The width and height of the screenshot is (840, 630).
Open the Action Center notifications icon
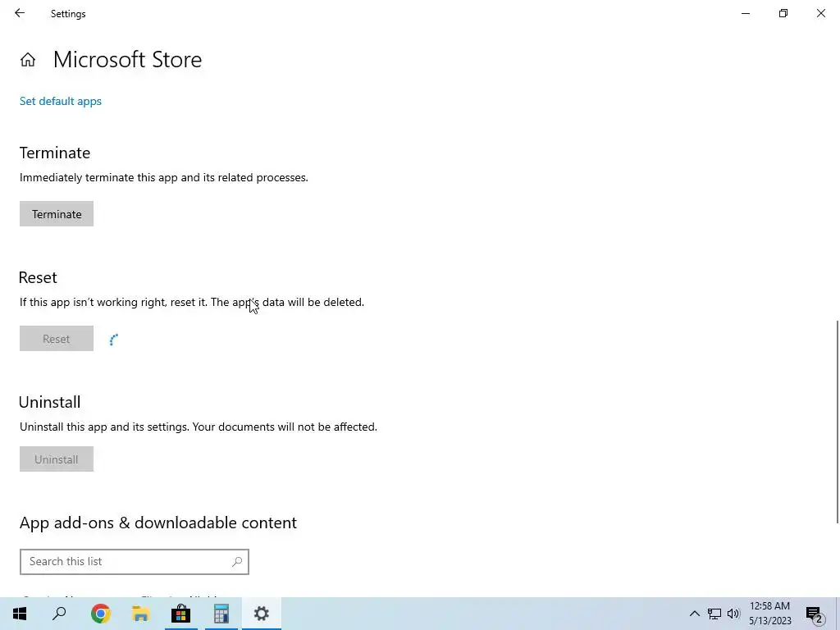click(x=815, y=614)
